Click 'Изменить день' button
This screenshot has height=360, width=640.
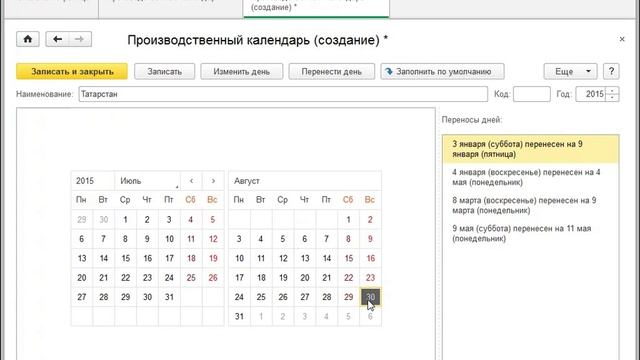point(242,71)
